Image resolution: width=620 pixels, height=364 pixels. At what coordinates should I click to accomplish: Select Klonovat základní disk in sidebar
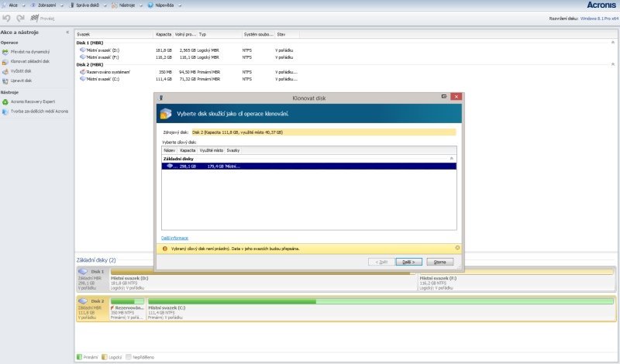pyautogui.click(x=30, y=61)
